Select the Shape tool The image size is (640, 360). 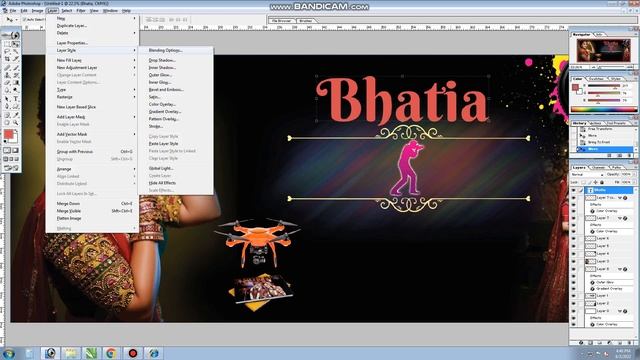16,106
